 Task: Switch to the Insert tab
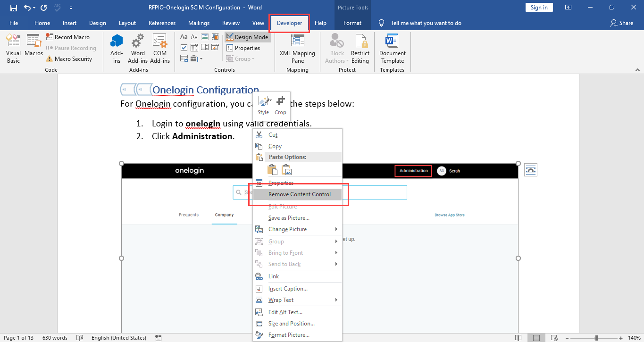click(69, 23)
